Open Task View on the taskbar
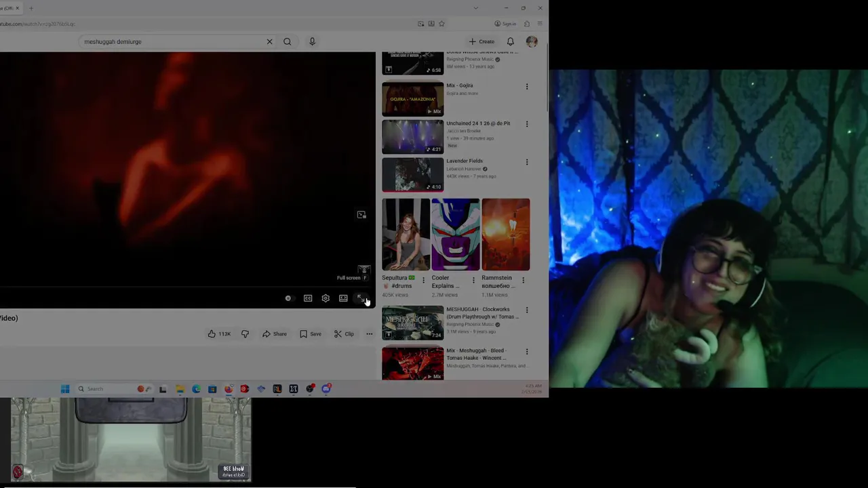868x488 pixels. 163,388
